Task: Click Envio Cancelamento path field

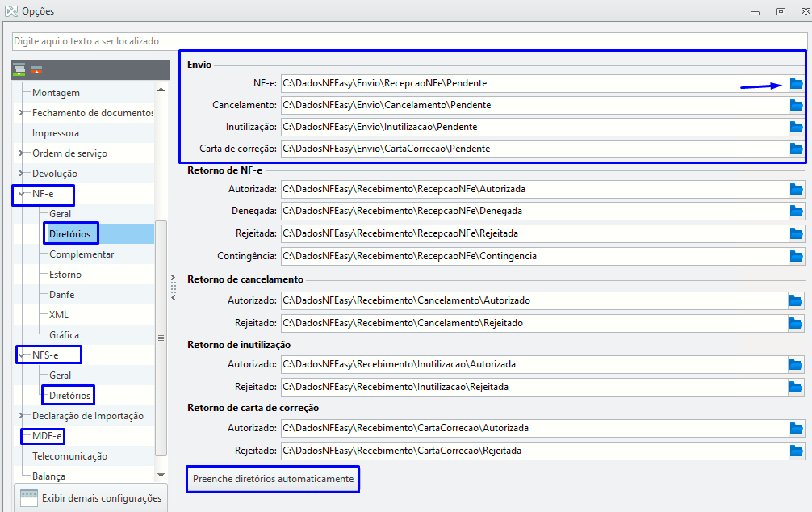Action: tap(534, 105)
